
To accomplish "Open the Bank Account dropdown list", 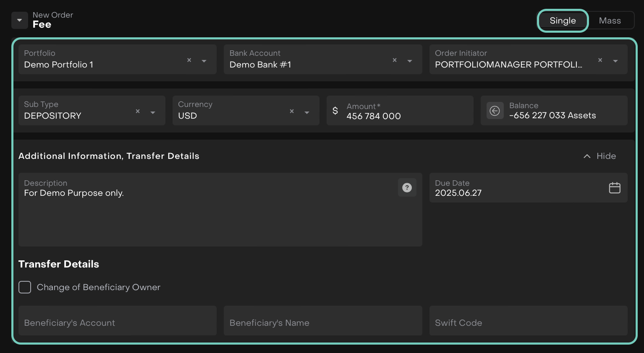I will (x=410, y=61).
